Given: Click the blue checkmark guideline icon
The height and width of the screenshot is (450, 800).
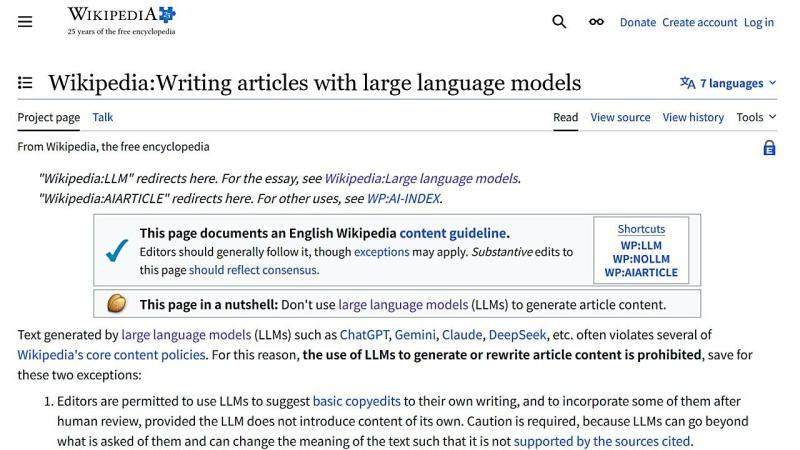Looking at the screenshot, I should coord(117,250).
